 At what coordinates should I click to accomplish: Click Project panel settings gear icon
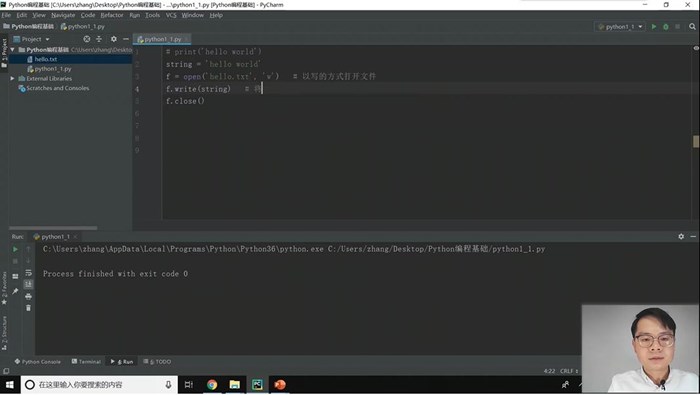point(113,39)
